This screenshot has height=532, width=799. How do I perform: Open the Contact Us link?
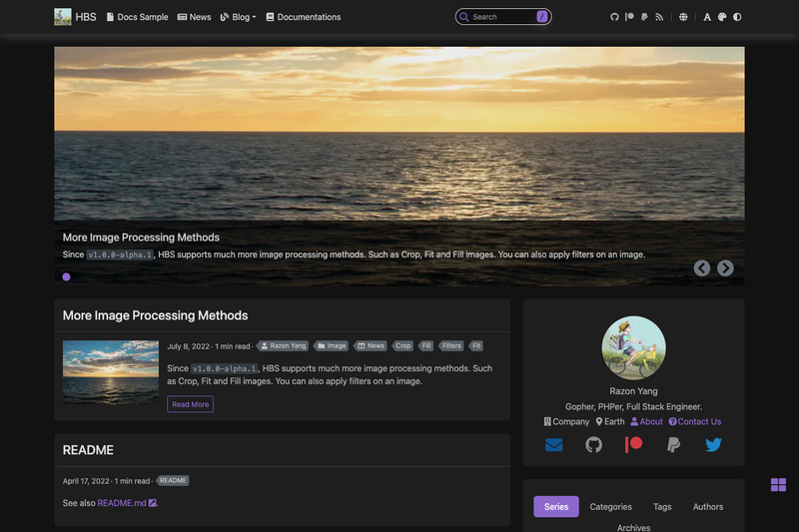click(x=695, y=421)
